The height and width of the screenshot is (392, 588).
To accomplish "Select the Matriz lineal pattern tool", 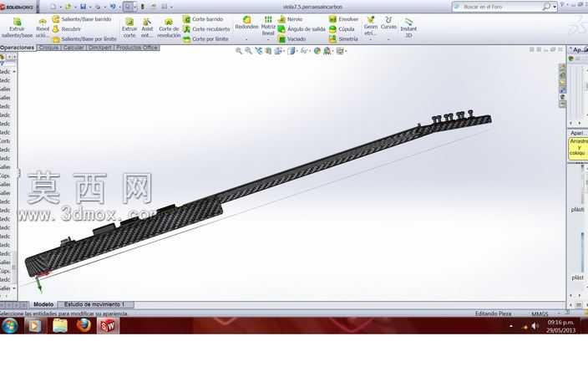I will click(x=268, y=26).
